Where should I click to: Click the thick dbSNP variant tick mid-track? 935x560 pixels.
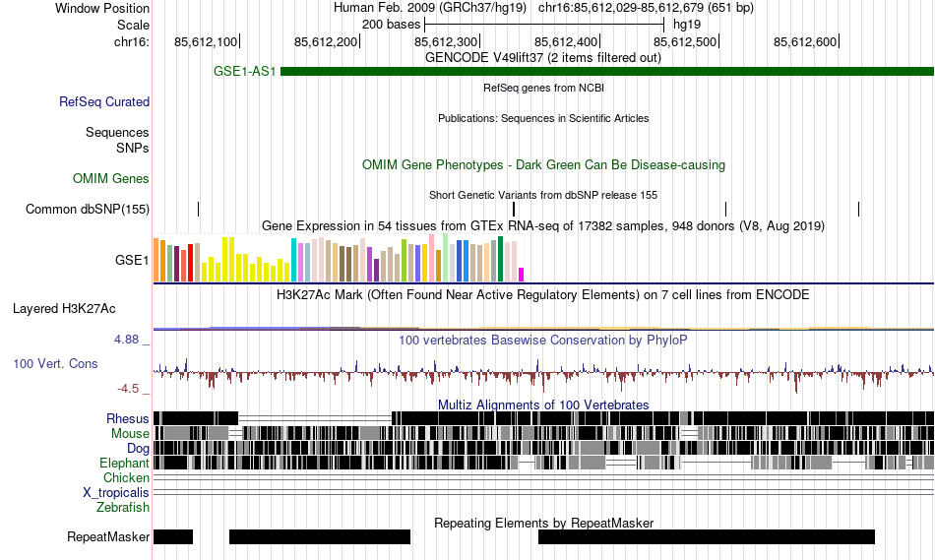point(514,209)
